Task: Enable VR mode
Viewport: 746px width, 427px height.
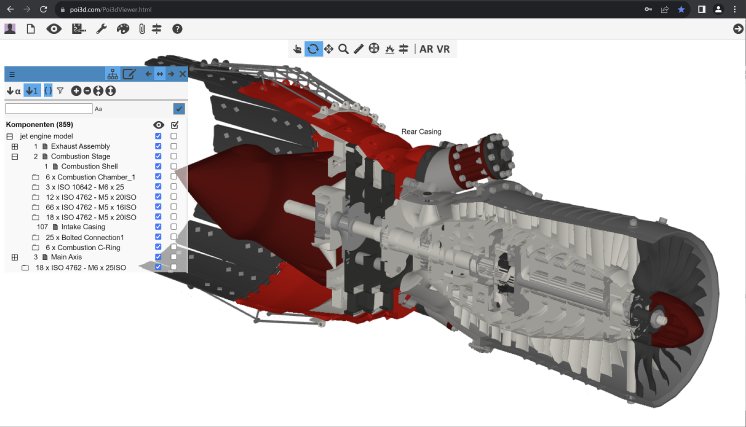Action: tap(443, 49)
